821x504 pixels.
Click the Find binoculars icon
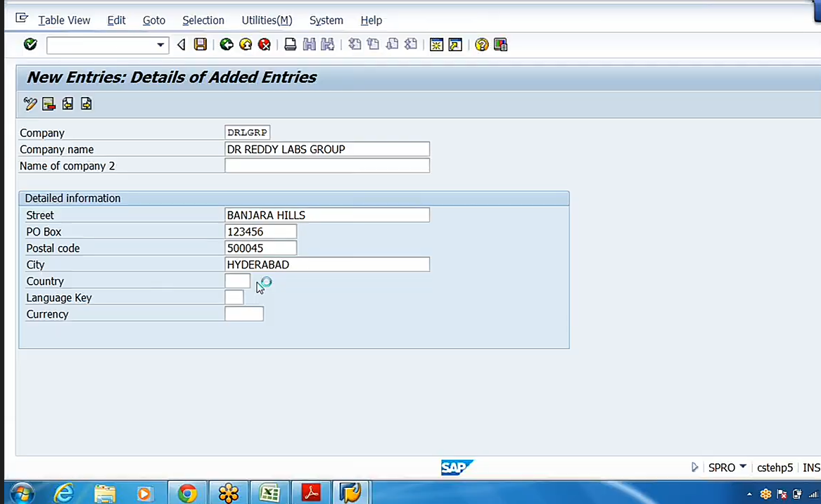click(309, 44)
